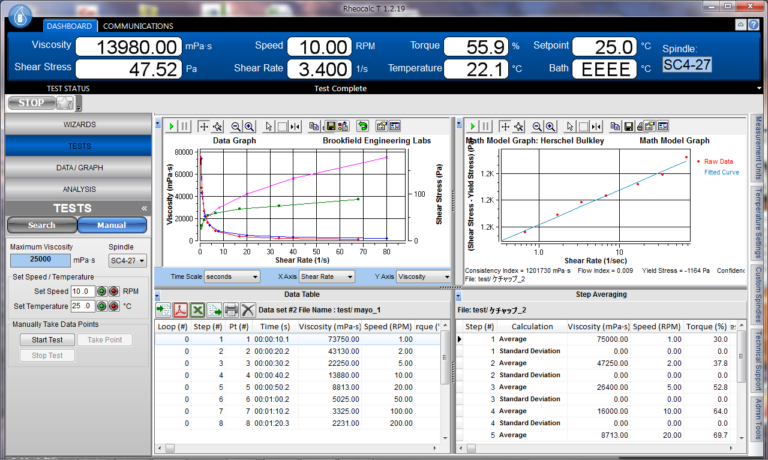Click the green play icon on Data Graph toolbar
The width and height of the screenshot is (768, 460).
tap(171, 127)
